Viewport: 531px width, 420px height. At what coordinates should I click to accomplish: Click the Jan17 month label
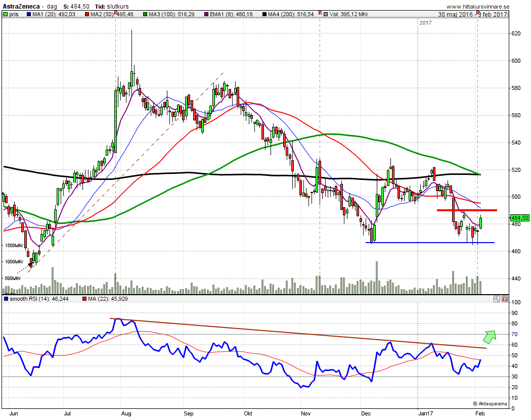(426, 413)
